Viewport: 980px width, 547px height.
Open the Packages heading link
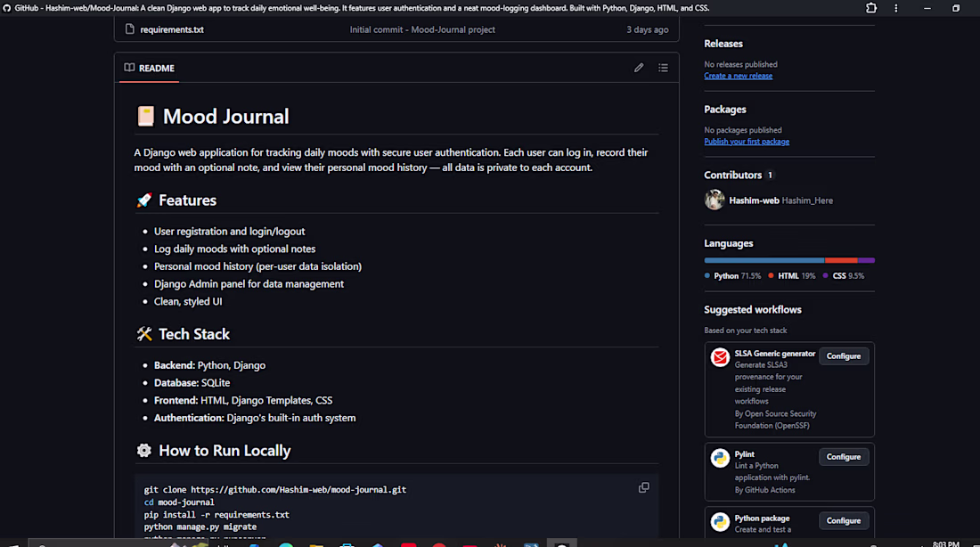click(725, 110)
